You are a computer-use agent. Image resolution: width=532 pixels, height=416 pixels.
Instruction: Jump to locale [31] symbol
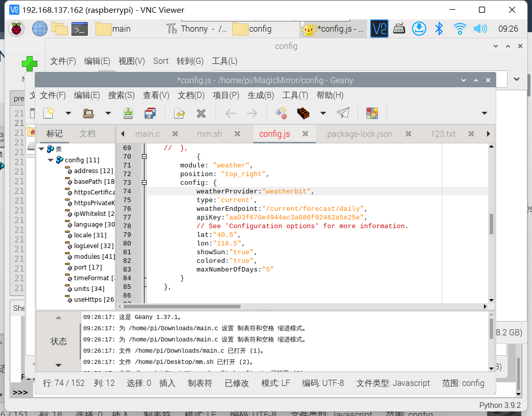90,235
